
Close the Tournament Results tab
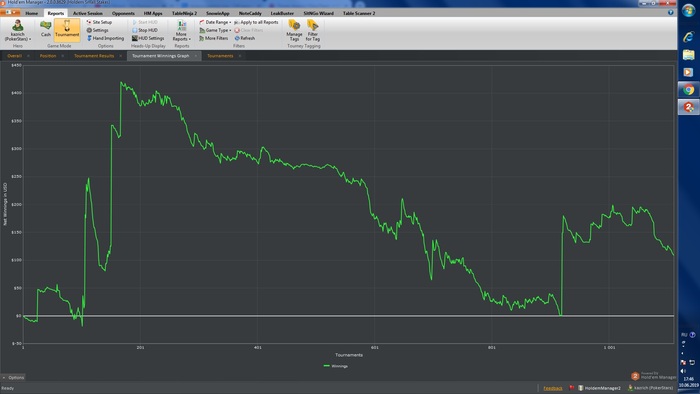121,56
